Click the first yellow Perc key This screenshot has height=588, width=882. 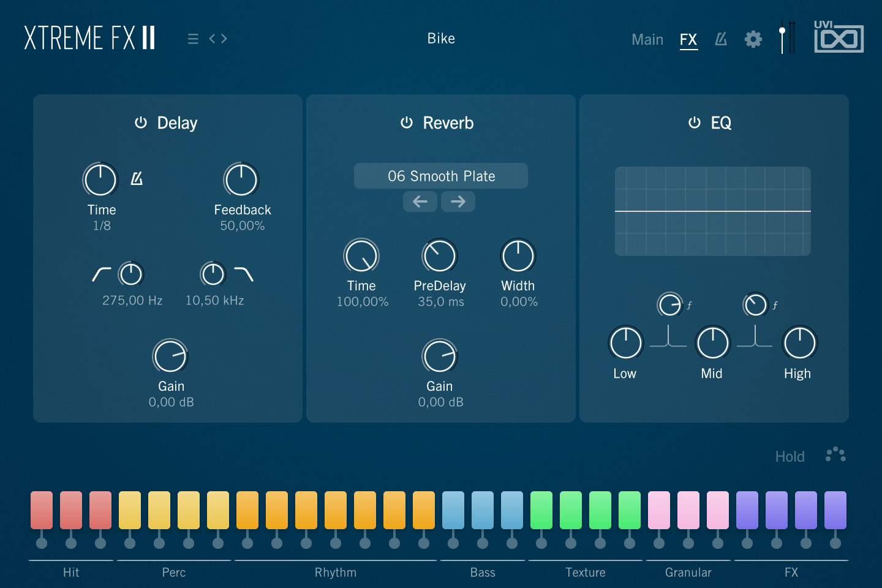tap(130, 510)
